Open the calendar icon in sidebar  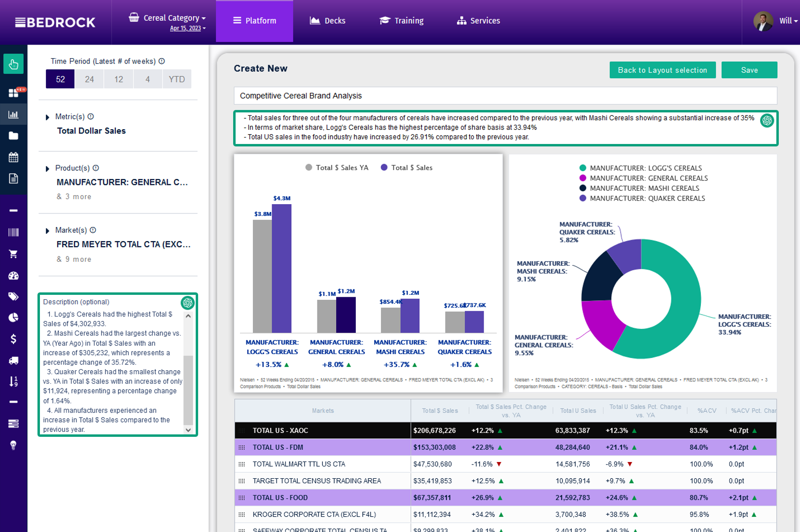pos(13,157)
